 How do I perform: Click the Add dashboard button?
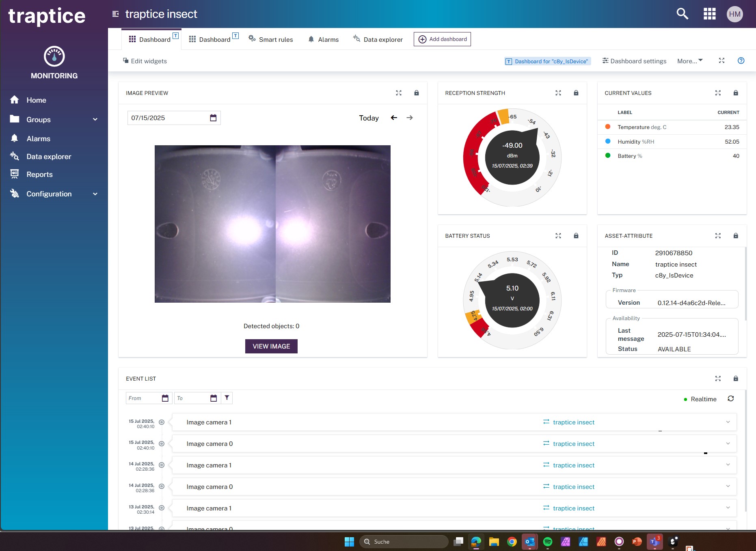tap(442, 39)
